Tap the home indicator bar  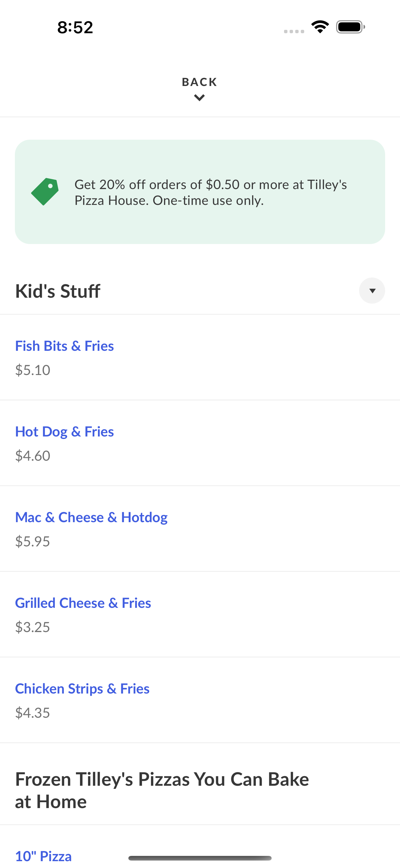pos(200,858)
